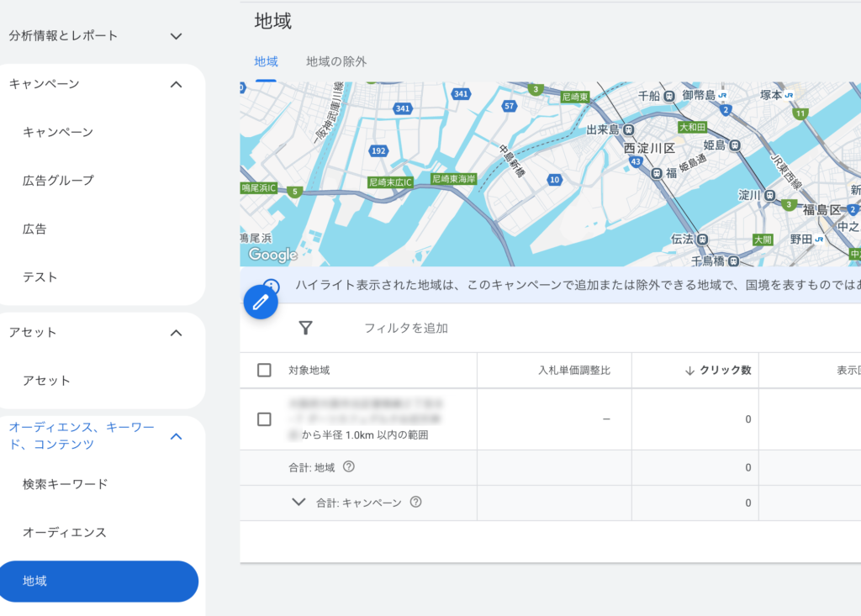
Task: Click the blue pencil edit button
Action: 261,302
